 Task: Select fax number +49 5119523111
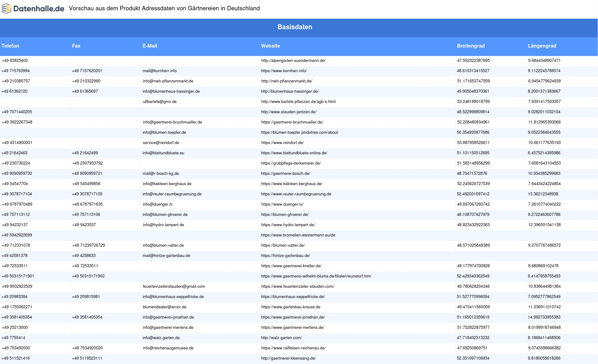[x=87, y=358]
